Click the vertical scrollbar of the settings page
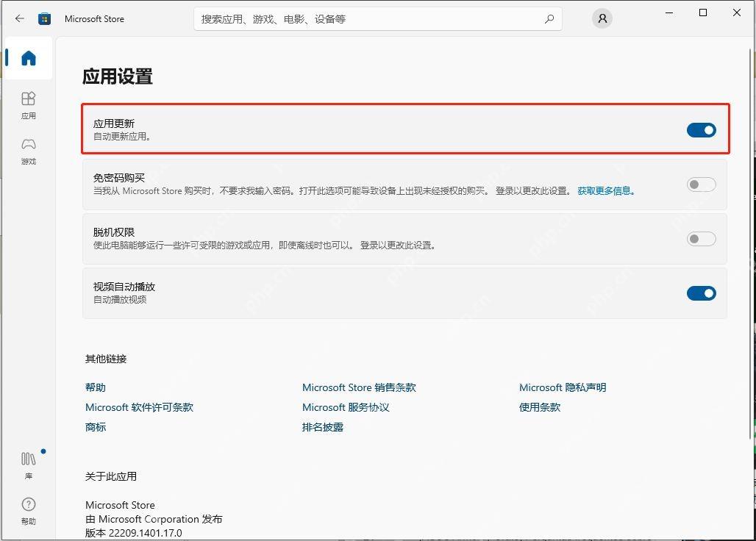Viewport: 756px width, 541px height. (x=749, y=243)
